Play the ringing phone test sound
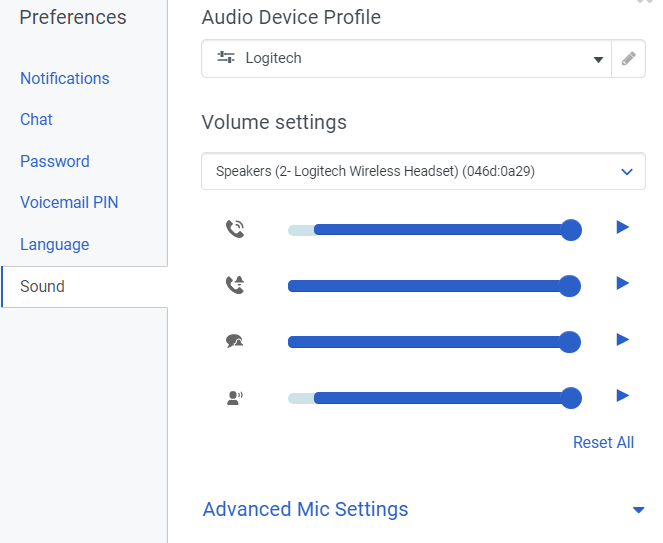This screenshot has width=663, height=543. click(x=622, y=228)
